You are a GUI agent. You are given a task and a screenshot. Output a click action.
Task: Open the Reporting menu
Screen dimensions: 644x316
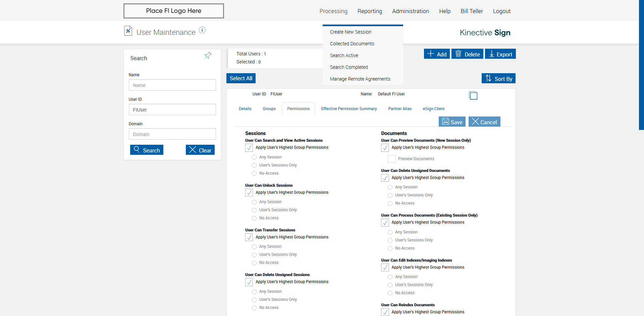click(370, 11)
